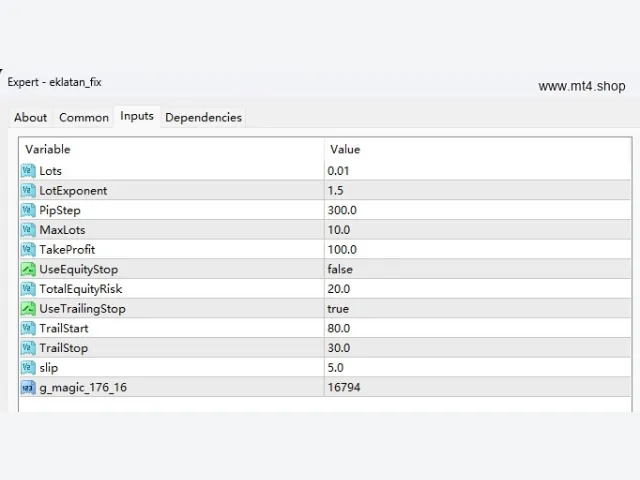The width and height of the screenshot is (640, 480).
Task: Select the UseEquityStop green boolean icon
Action: click(x=28, y=269)
